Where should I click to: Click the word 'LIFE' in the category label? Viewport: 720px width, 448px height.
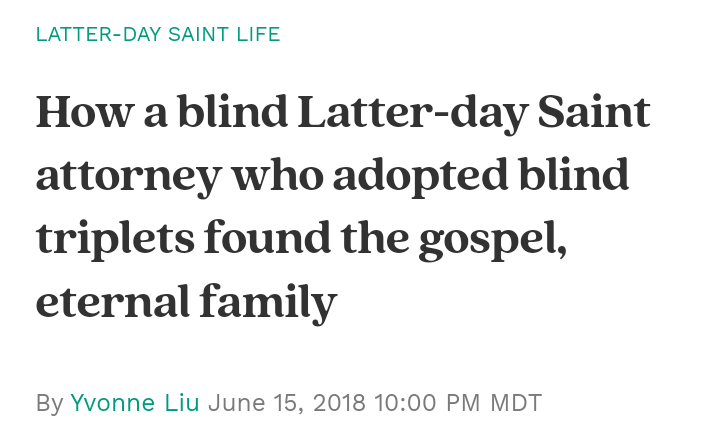[260, 35]
